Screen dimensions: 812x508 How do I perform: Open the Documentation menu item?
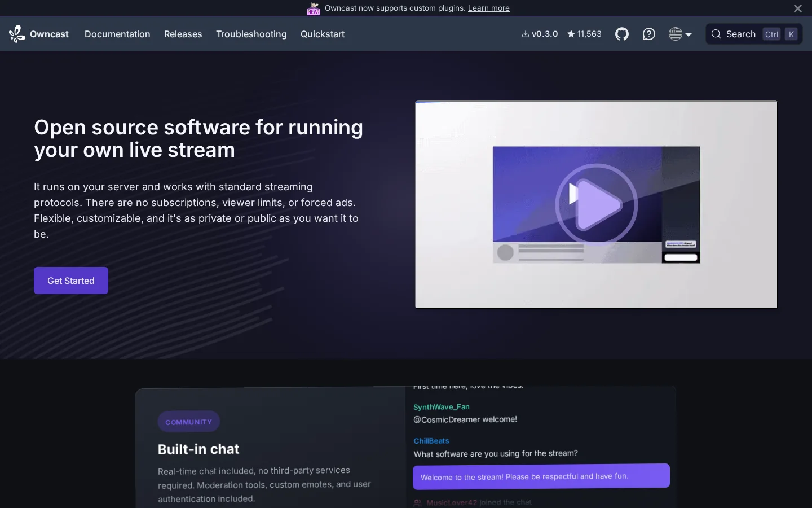tap(117, 34)
